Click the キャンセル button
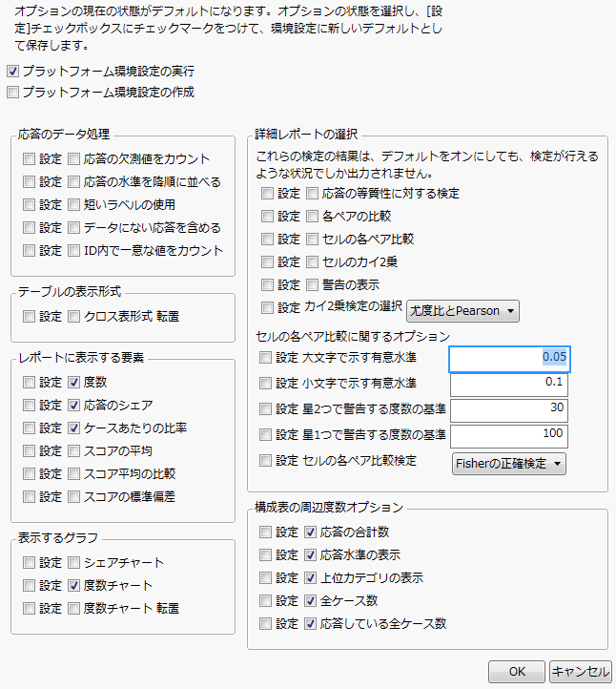Viewport: 616px width, 689px height. [x=580, y=671]
